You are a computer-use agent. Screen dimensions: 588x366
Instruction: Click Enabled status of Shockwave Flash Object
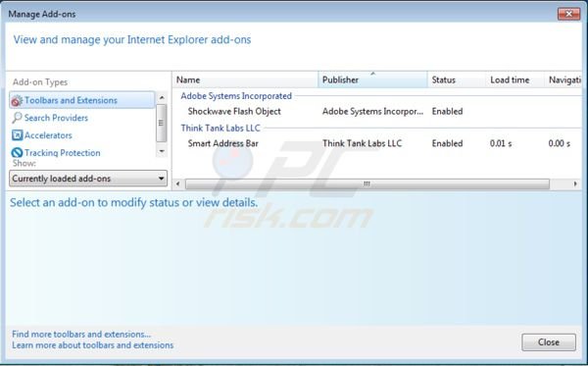coord(447,112)
